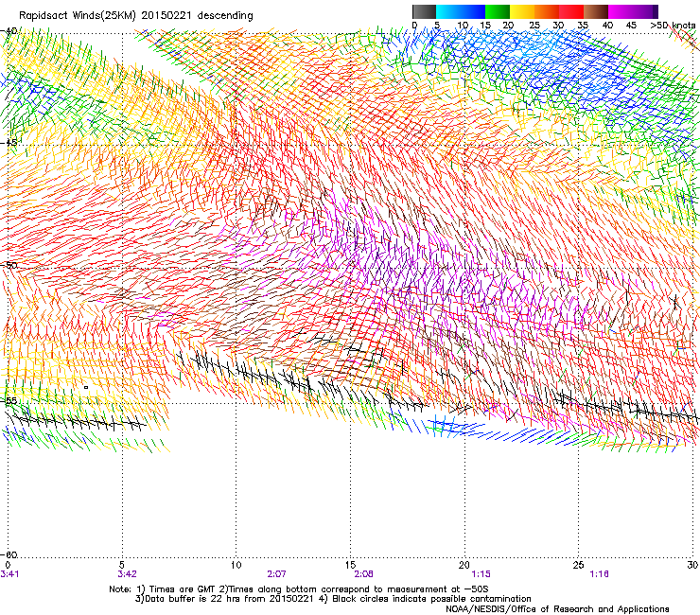Click the latitude axis label '-55'
The image size is (700, 615).
(9, 400)
